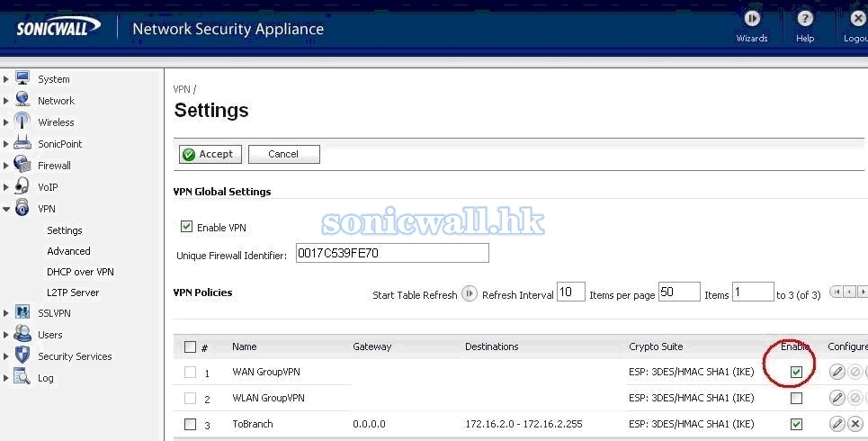Edit the WAN GroupVPN policy

(x=837, y=371)
